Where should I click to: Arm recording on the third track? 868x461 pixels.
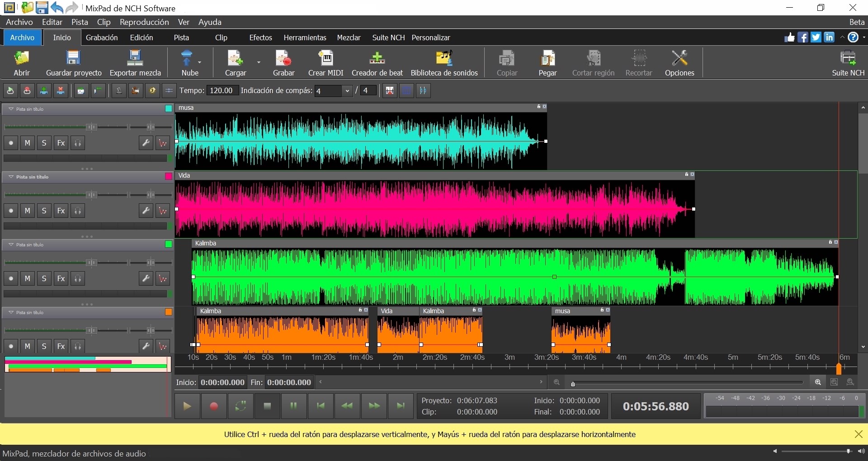pos(10,278)
